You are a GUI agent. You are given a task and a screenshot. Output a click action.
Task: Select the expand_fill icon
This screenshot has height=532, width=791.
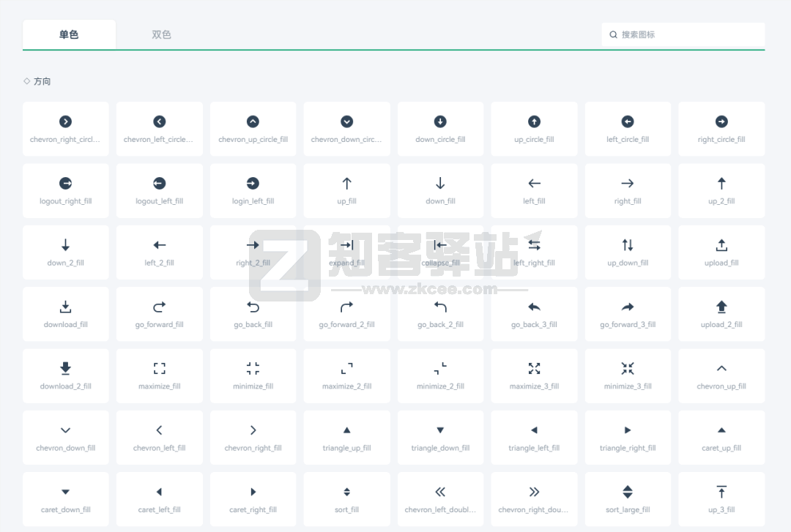click(346, 251)
